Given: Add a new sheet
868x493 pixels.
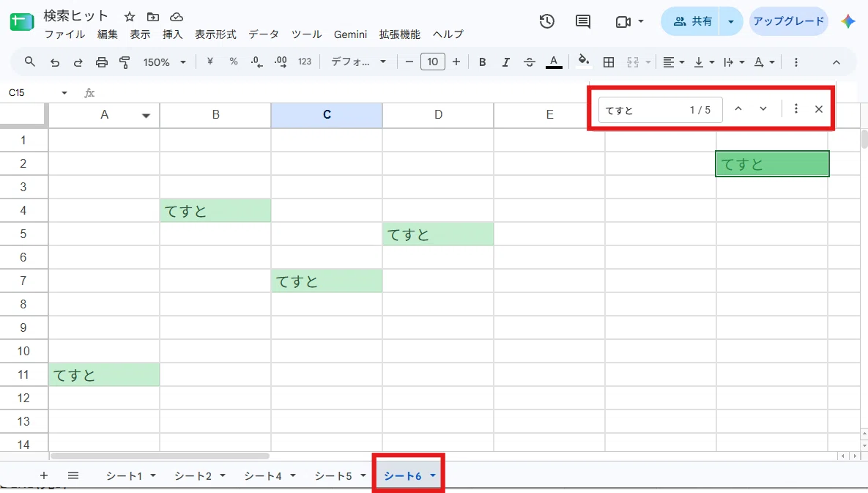Looking at the screenshot, I should pos(44,475).
